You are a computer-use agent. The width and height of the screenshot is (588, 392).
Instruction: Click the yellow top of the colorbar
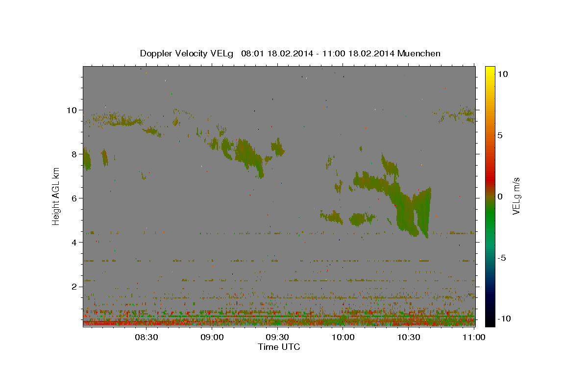click(x=490, y=71)
